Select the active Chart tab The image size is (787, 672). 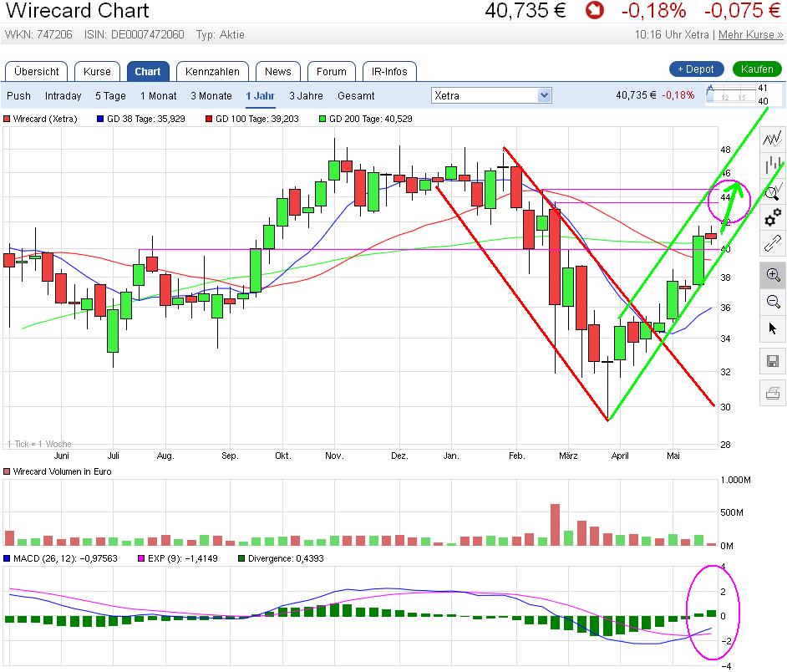point(148,71)
